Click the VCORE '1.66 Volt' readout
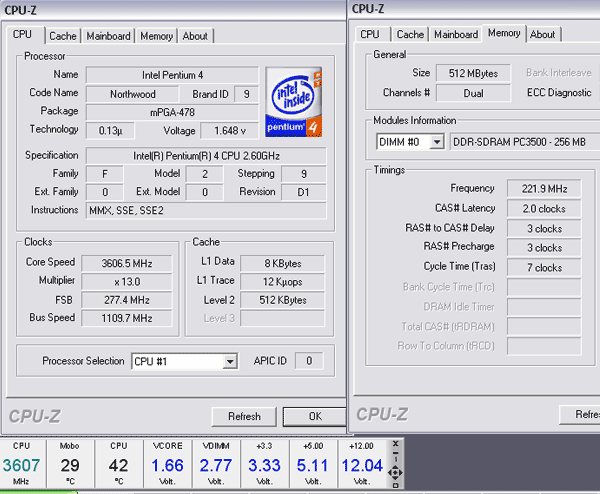The width and height of the screenshot is (600, 494). [x=167, y=464]
